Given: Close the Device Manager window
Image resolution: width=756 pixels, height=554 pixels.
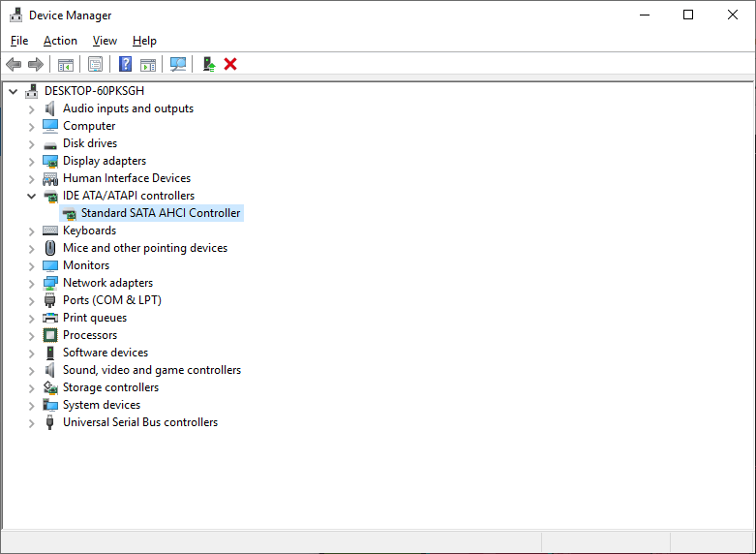Looking at the screenshot, I should coord(733,15).
